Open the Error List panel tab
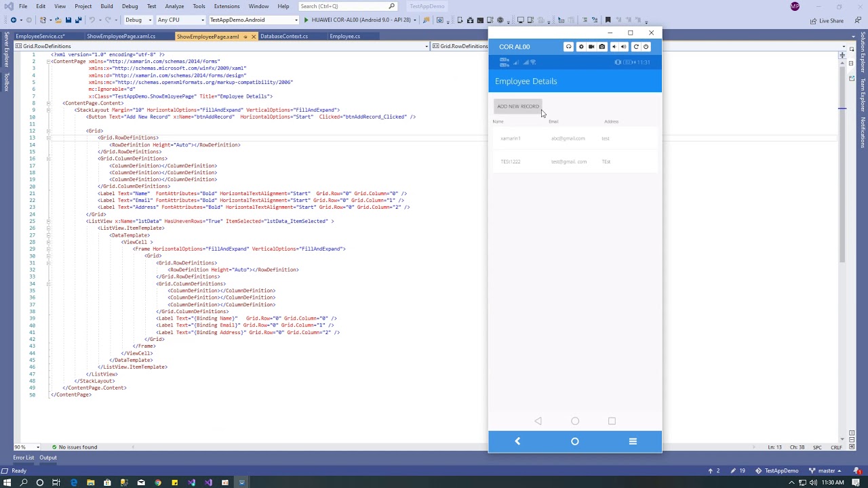The image size is (868, 488). coord(23,457)
